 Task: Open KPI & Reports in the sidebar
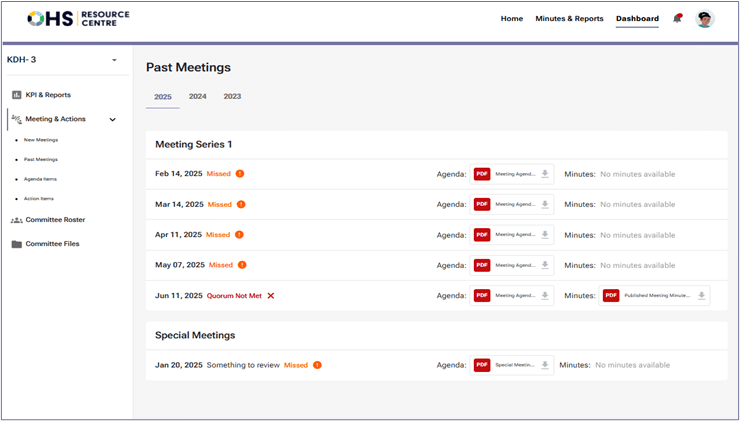(x=48, y=95)
